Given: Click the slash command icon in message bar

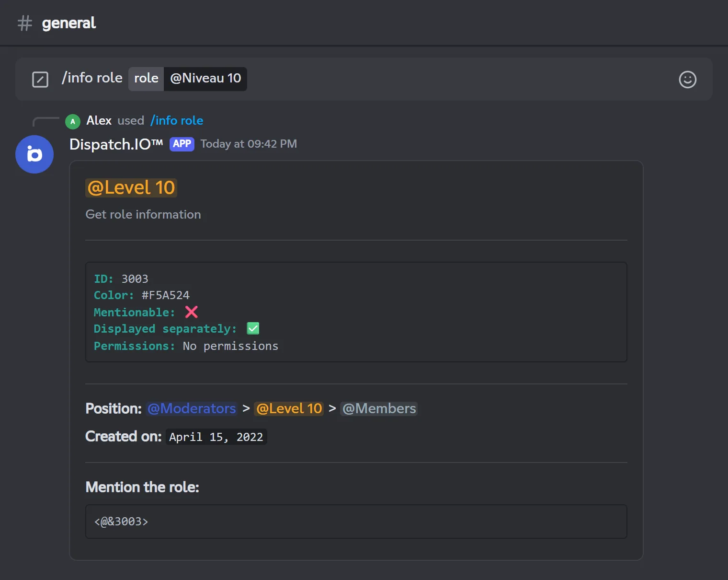Looking at the screenshot, I should (40, 79).
